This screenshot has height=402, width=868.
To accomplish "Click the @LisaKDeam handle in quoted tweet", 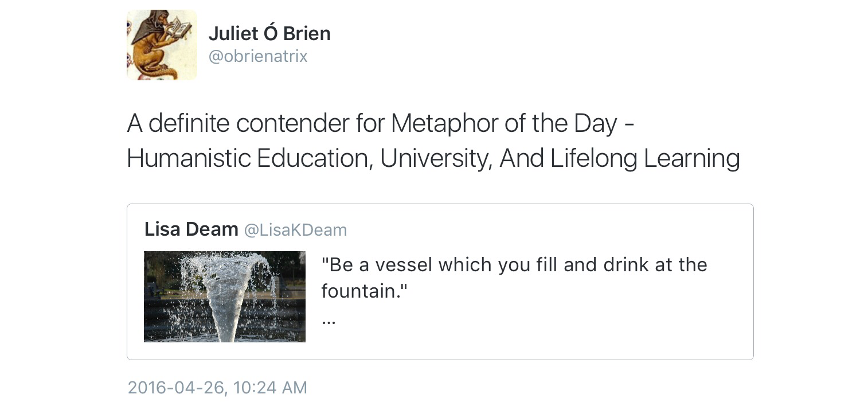I will (x=295, y=230).
